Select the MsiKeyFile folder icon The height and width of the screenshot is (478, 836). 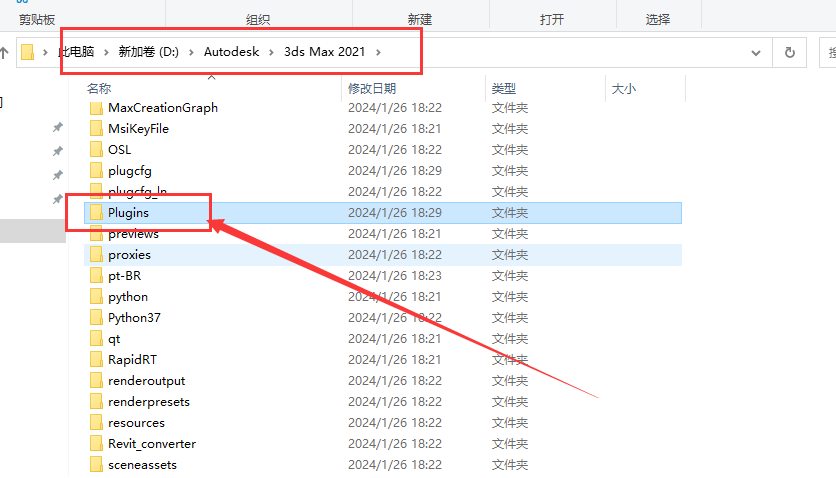[x=97, y=128]
